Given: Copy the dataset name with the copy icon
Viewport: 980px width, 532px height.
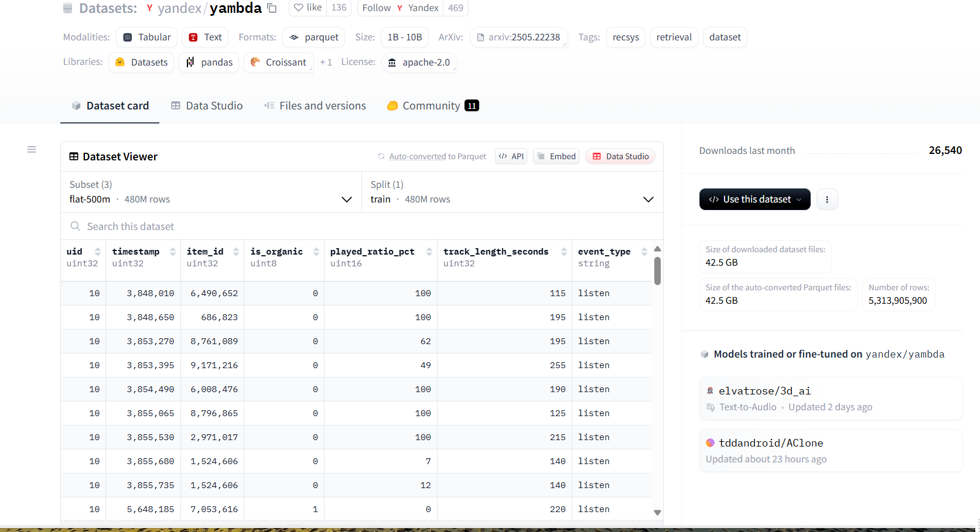Looking at the screenshot, I should [272, 8].
